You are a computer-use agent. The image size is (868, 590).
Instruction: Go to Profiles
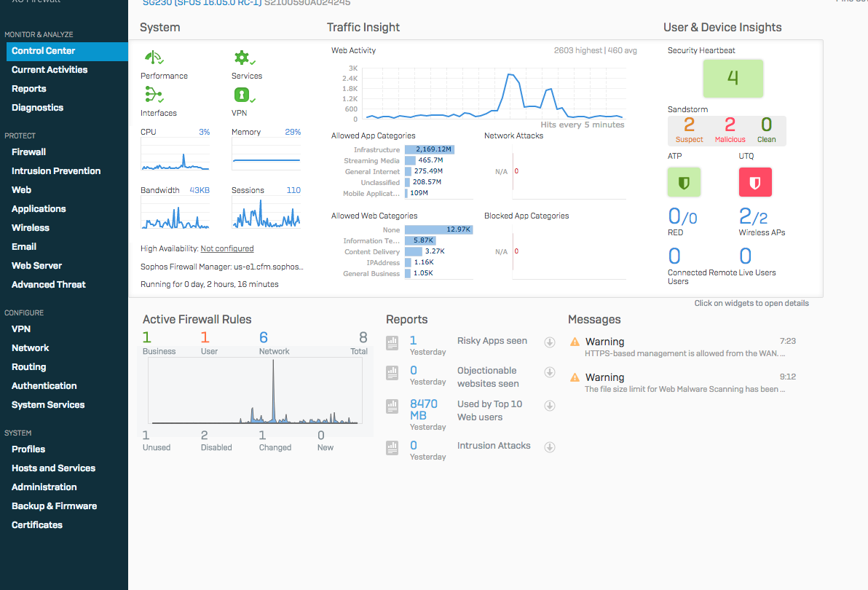tap(28, 449)
